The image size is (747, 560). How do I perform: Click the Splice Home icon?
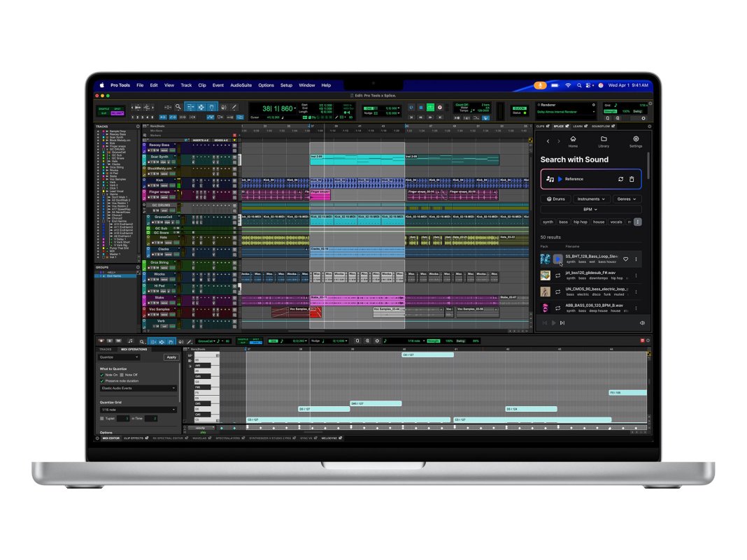click(574, 139)
